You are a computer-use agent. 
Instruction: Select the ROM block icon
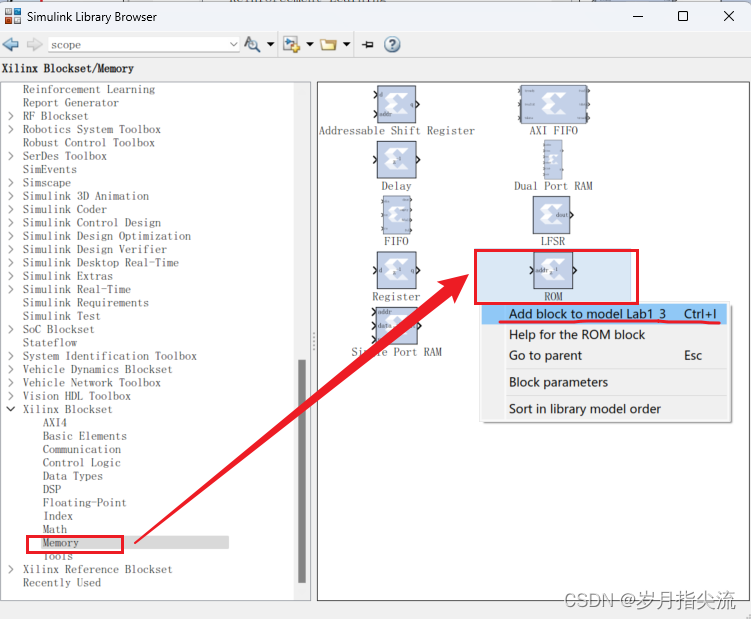point(553,271)
